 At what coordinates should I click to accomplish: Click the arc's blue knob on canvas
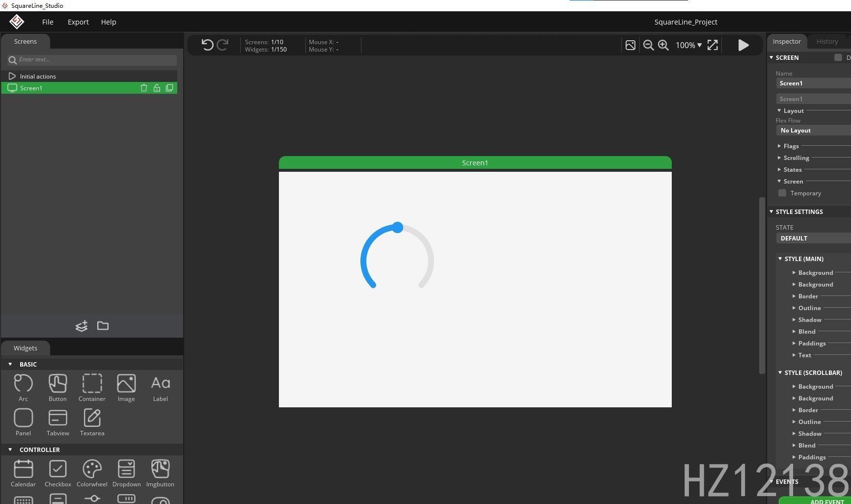point(398,227)
